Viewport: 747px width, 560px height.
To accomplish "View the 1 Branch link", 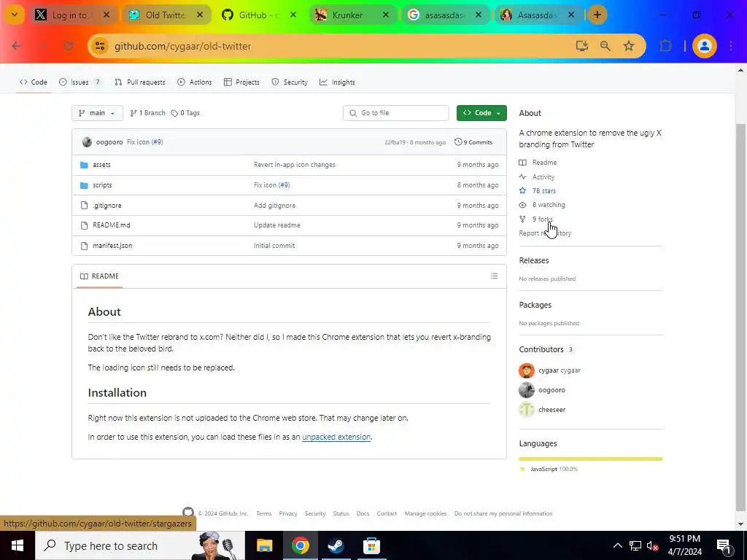I will click(147, 113).
